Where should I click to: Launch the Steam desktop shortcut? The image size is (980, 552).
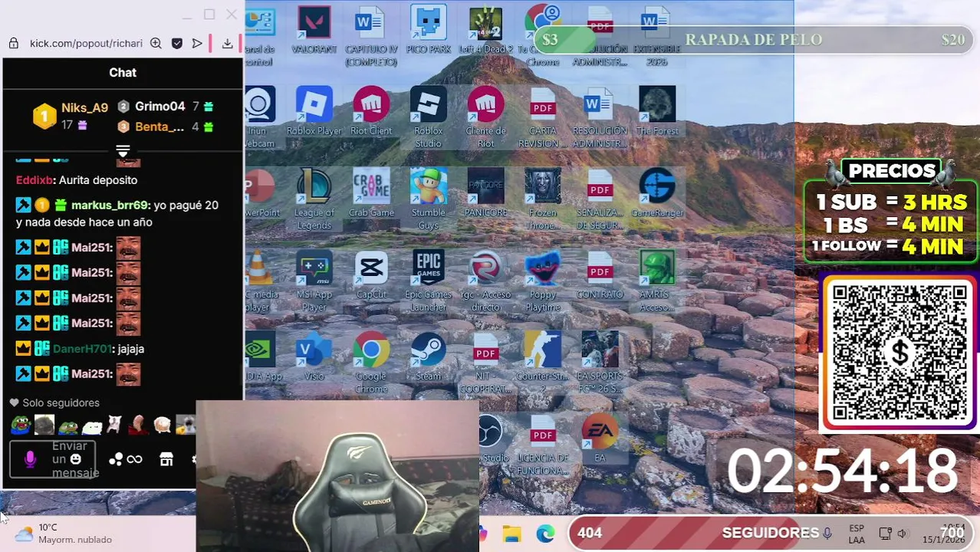[428, 357]
